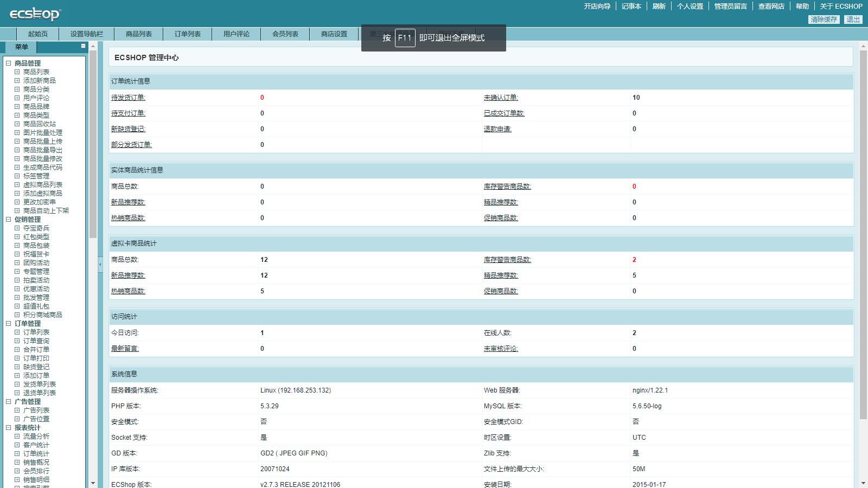Click the ECSHOP logo
The width and height of the screenshot is (868, 488).
point(35,14)
